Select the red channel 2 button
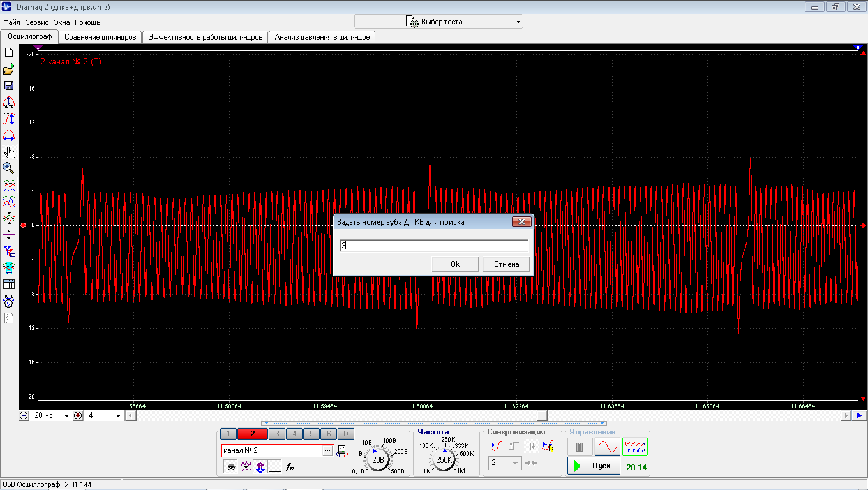Screen dimensions: 868x490 pyautogui.click(x=253, y=434)
